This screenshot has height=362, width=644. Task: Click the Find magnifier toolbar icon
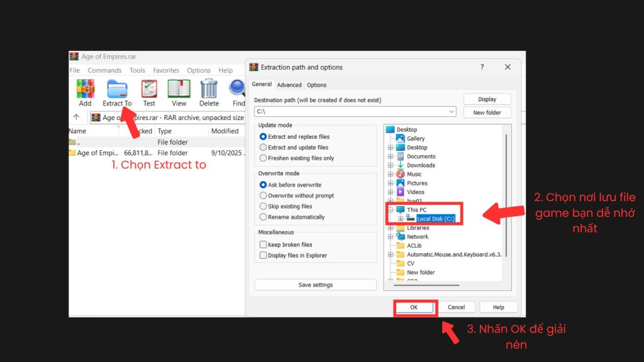(x=238, y=89)
